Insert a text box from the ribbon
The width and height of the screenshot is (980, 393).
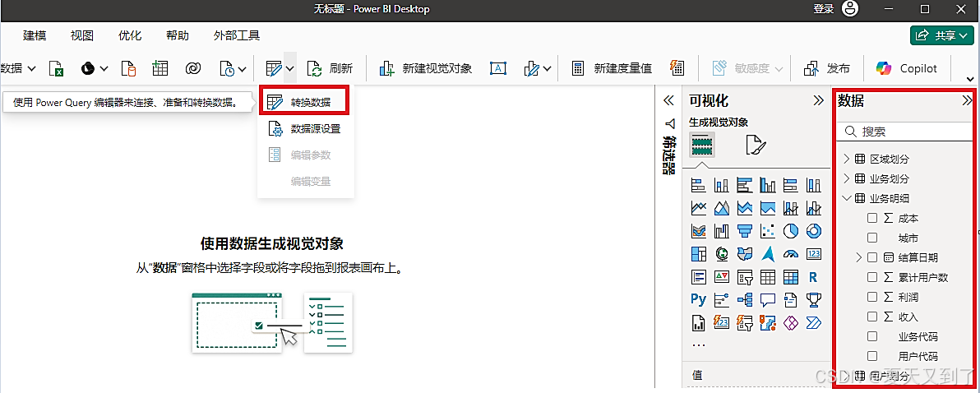coord(497,69)
